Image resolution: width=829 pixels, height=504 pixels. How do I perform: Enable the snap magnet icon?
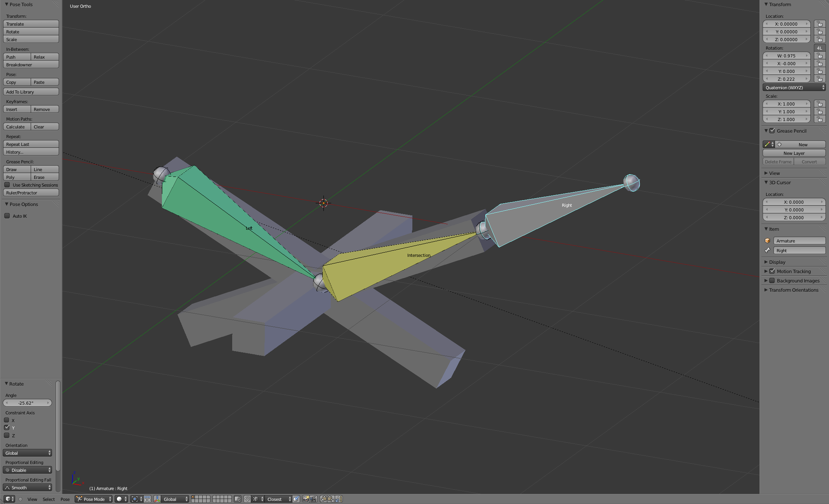247,499
